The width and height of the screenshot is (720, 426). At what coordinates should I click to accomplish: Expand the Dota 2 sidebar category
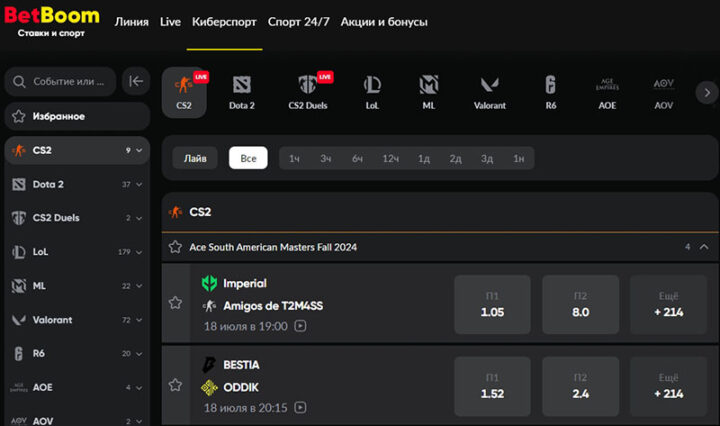pyautogui.click(x=139, y=185)
